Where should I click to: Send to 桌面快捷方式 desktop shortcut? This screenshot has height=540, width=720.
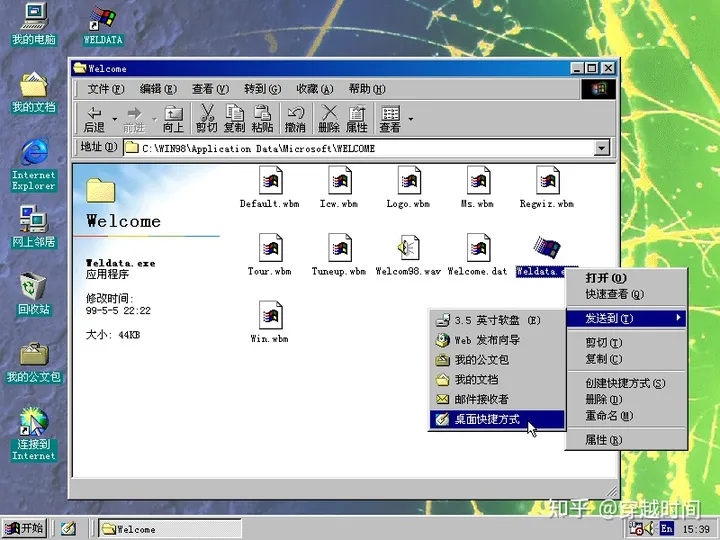[497, 419]
